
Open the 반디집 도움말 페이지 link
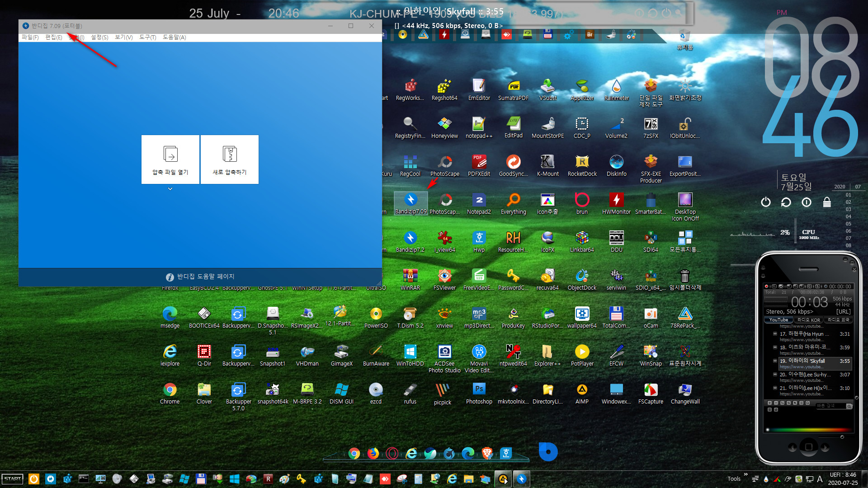click(x=200, y=277)
